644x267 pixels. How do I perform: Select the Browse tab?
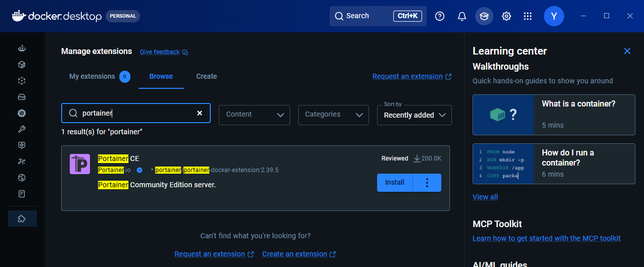pyautogui.click(x=161, y=76)
